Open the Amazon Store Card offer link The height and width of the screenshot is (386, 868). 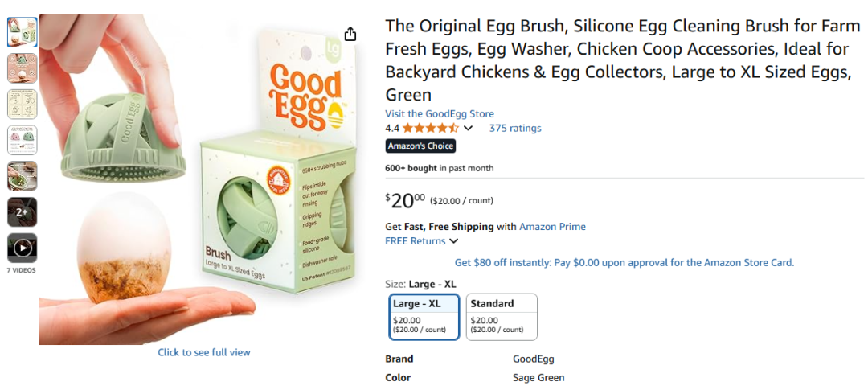(x=624, y=263)
